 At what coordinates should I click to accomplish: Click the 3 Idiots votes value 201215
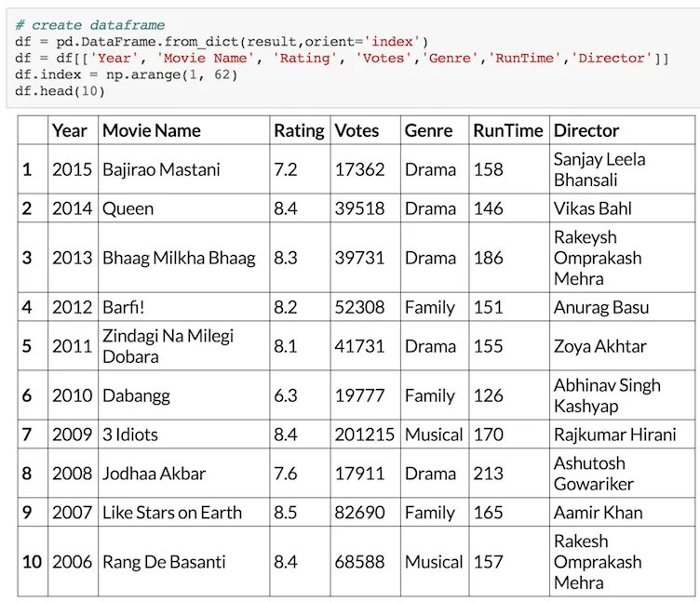pyautogui.click(x=364, y=435)
